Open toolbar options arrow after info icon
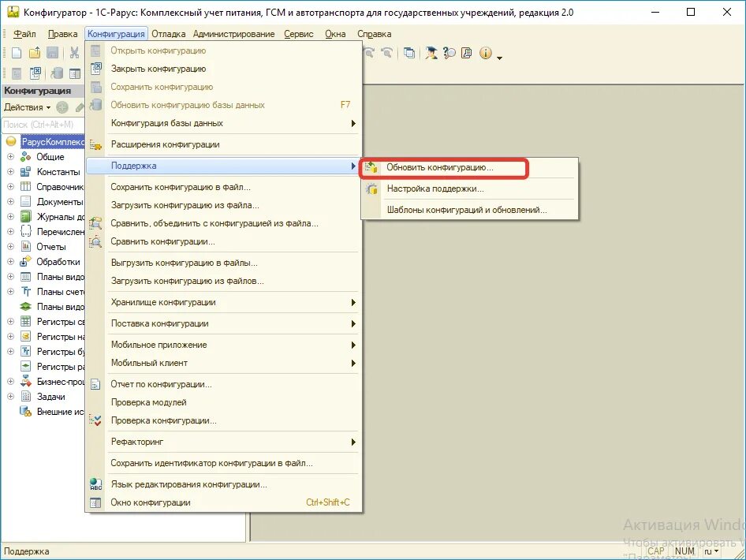 tap(499, 58)
